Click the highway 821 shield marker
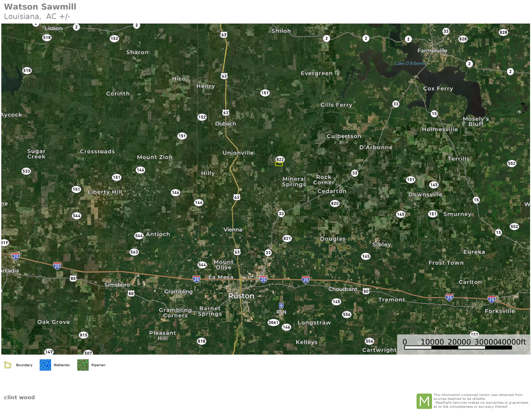 (x=287, y=238)
